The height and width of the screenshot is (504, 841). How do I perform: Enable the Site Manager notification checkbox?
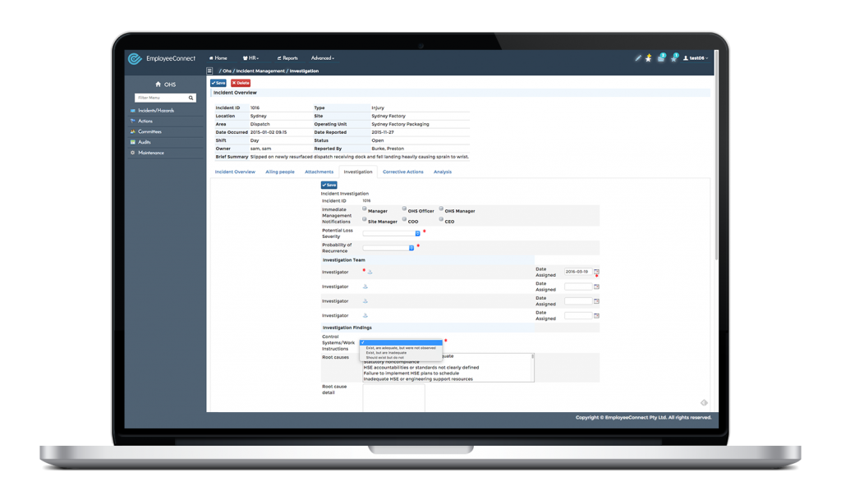pos(364,220)
